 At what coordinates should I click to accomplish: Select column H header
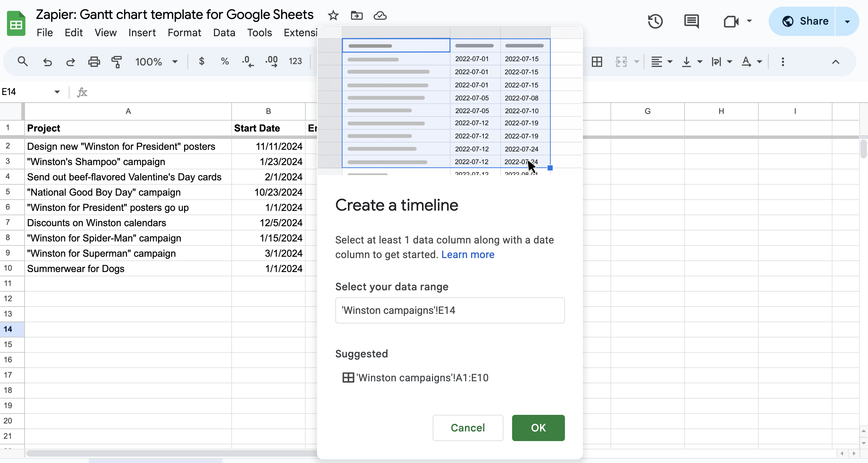(721, 111)
